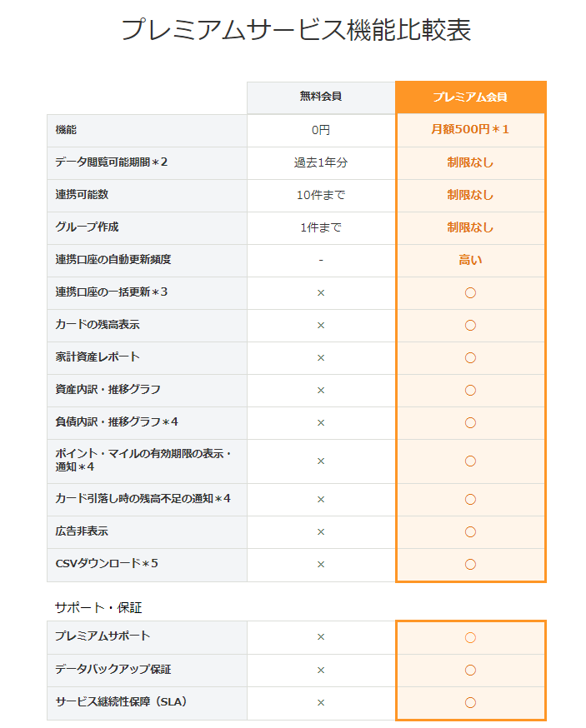Click cross icon in 広告非表示 free column

click(321, 532)
